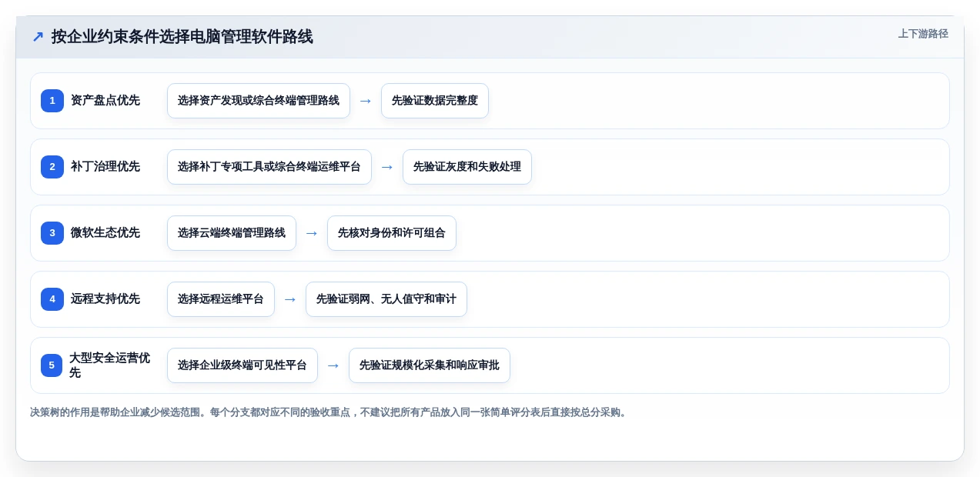Click the 选择云端终端管理路线 box

(x=232, y=233)
